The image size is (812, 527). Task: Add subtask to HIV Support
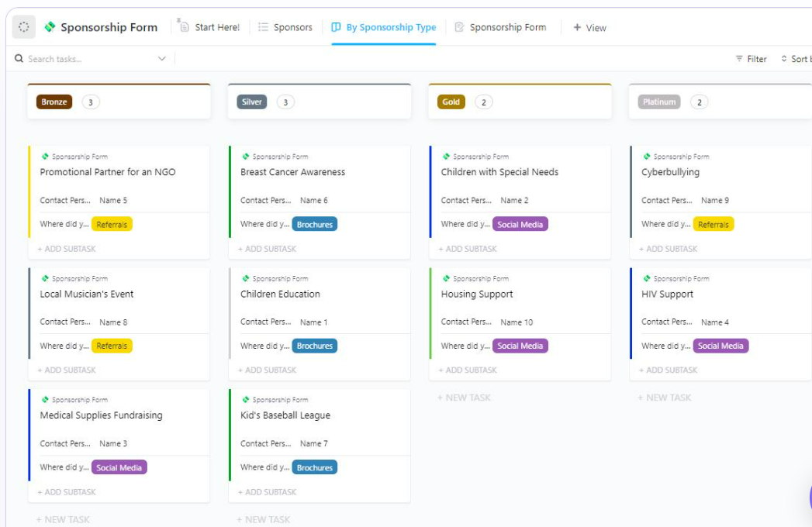coord(668,370)
